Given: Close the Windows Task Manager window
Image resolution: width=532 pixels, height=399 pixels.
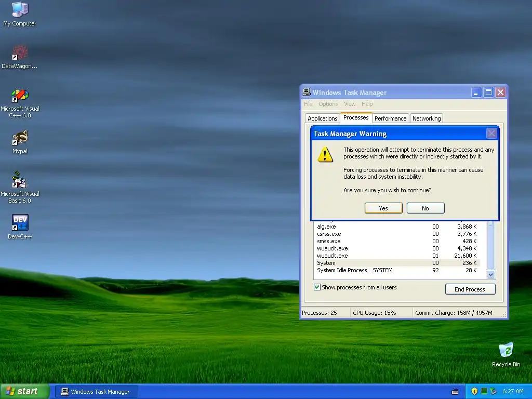Looking at the screenshot, I should [501, 92].
